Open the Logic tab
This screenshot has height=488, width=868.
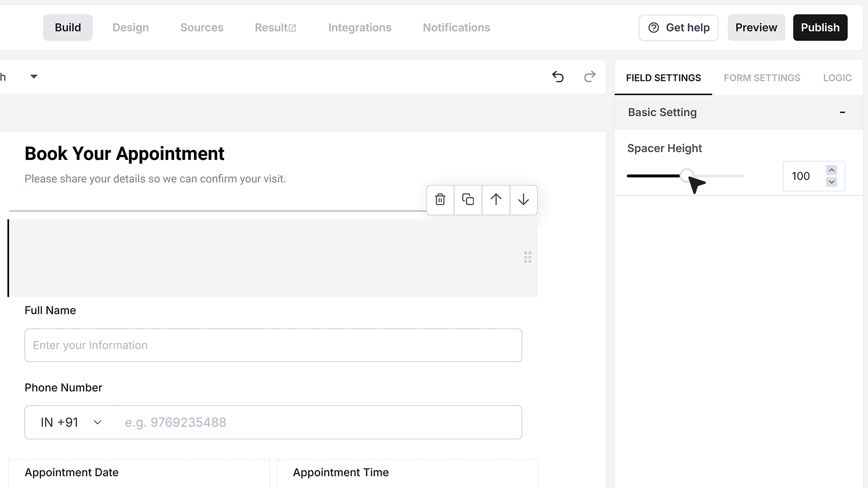click(837, 78)
